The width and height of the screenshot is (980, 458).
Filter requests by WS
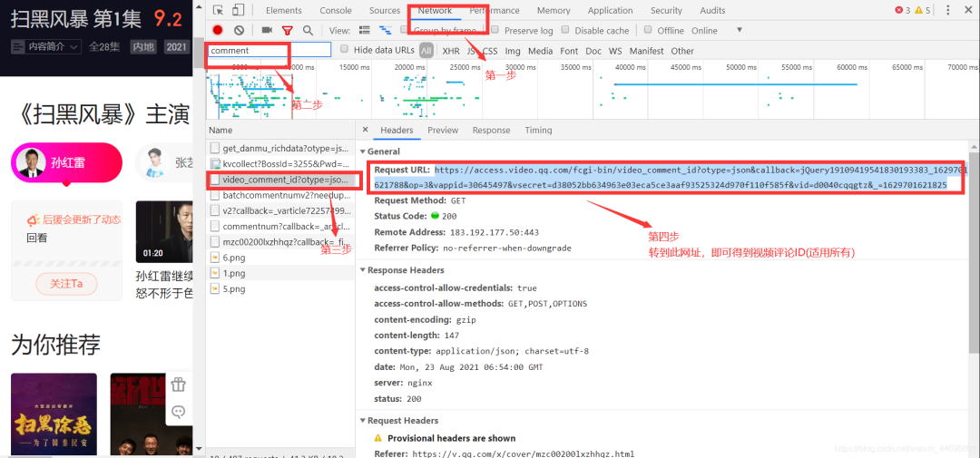(x=615, y=51)
